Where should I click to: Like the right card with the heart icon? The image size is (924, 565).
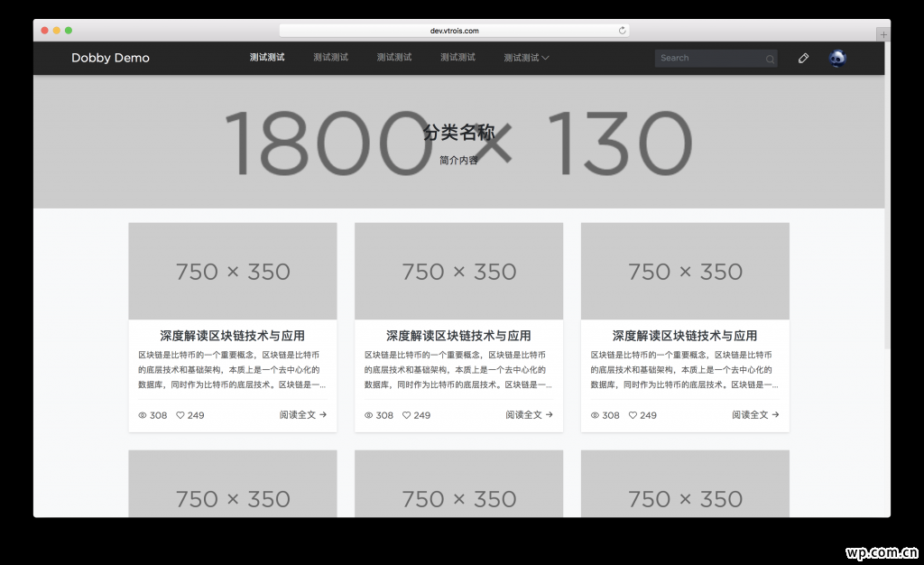[633, 415]
